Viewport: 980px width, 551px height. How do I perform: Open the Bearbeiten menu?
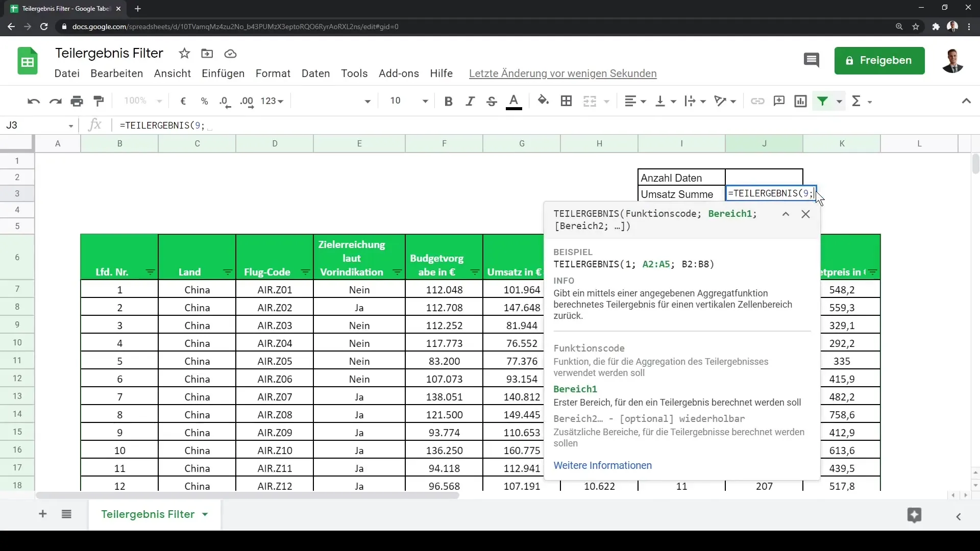[x=117, y=73]
